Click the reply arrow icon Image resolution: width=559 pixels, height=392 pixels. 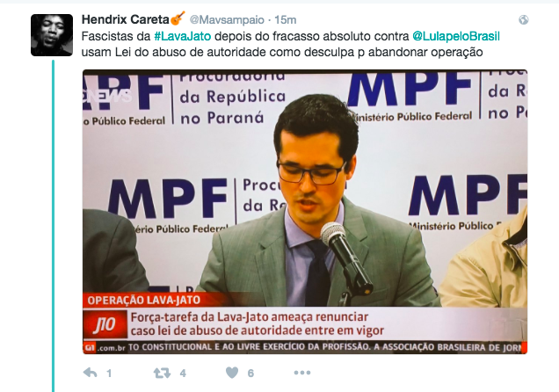(x=91, y=373)
